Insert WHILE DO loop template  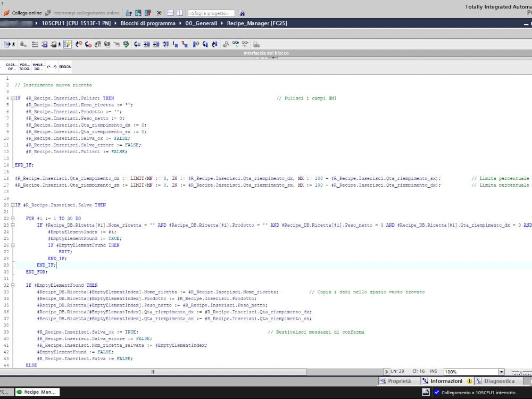38,67
